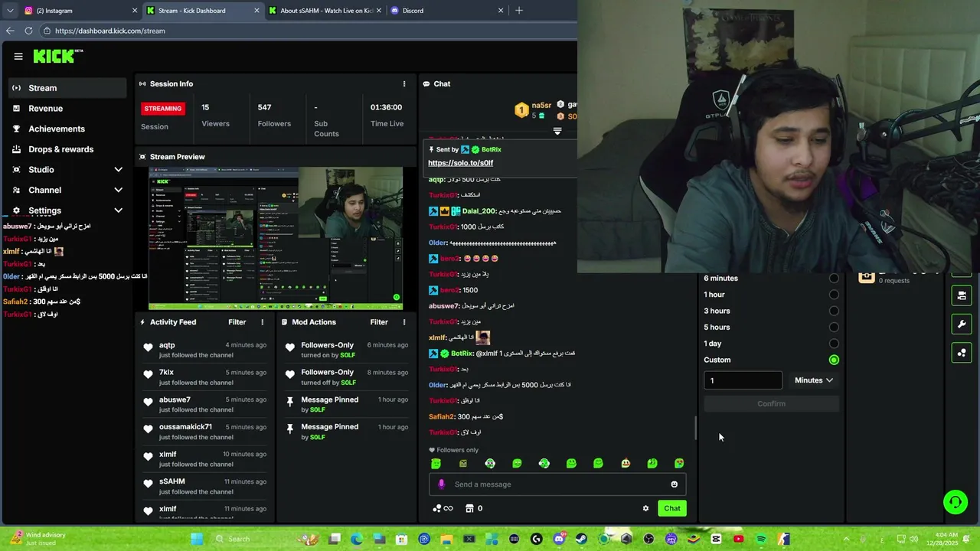Click the treasure chest requests icon

(x=867, y=277)
